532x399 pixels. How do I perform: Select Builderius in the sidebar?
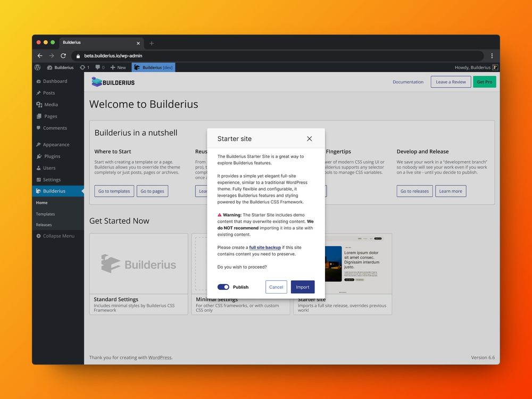[59, 191]
